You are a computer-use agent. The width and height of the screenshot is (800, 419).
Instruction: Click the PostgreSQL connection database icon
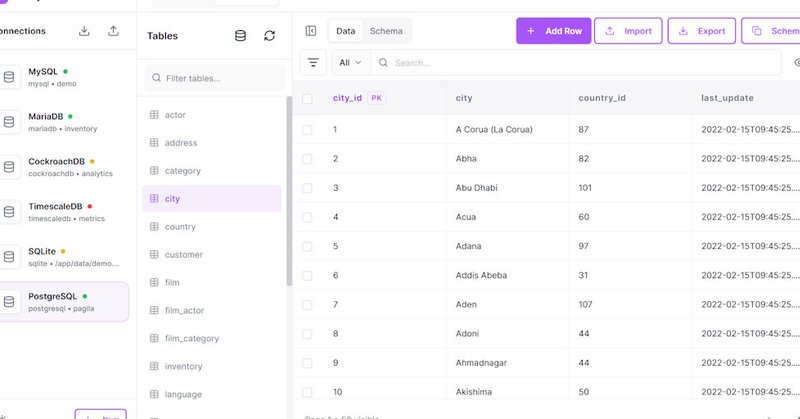point(9,302)
